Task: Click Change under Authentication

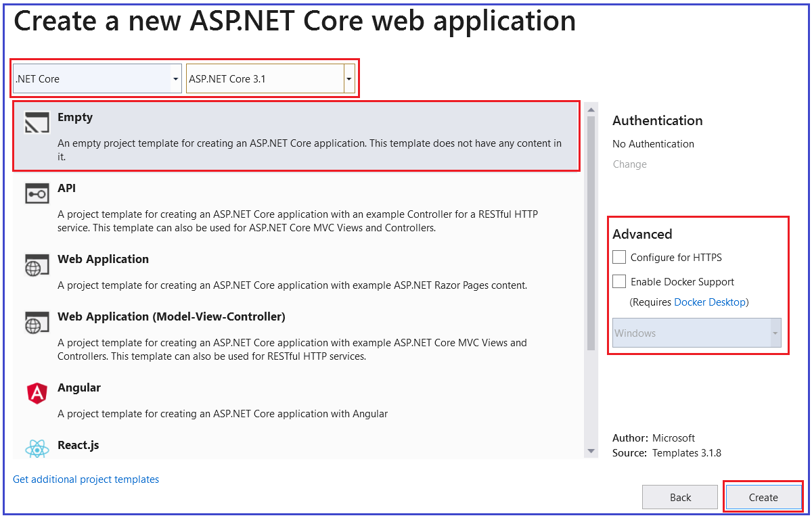Action: [x=629, y=164]
